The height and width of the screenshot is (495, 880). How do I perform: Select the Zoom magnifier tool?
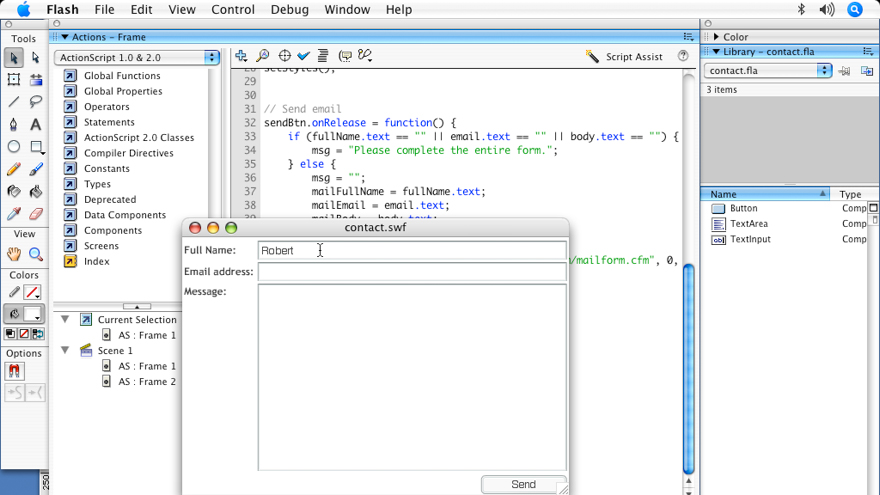[x=35, y=254]
